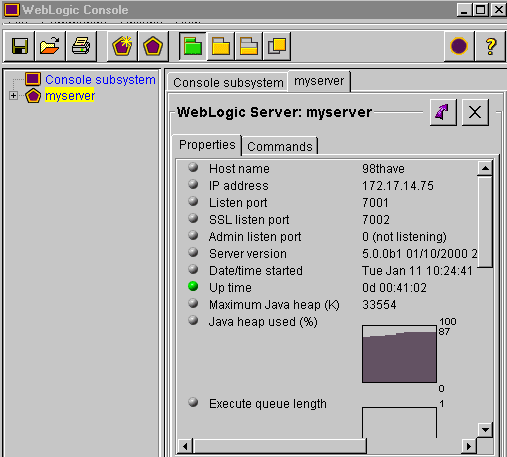Click the scroll left arrow in properties list

pyautogui.click(x=185, y=446)
